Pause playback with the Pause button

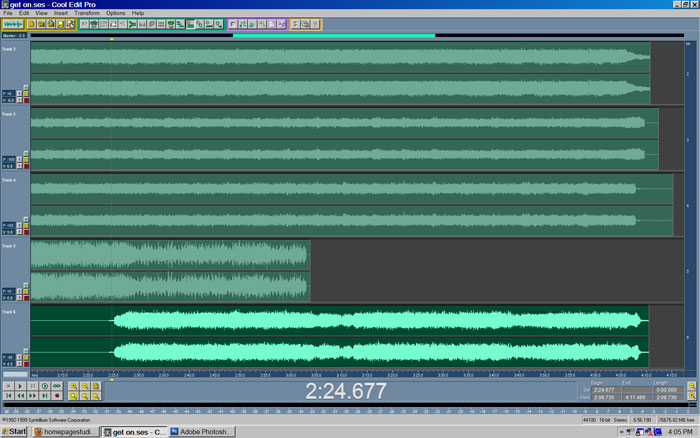tap(32, 386)
